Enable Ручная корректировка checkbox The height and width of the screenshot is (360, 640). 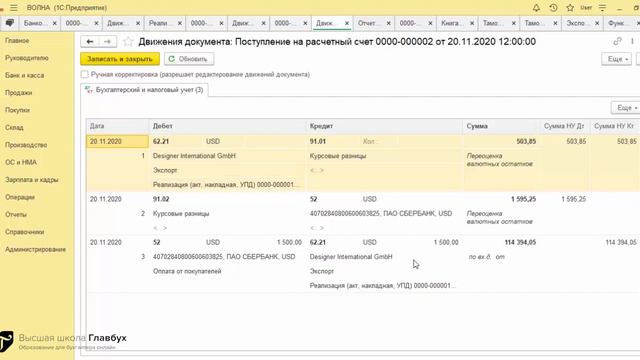point(84,74)
